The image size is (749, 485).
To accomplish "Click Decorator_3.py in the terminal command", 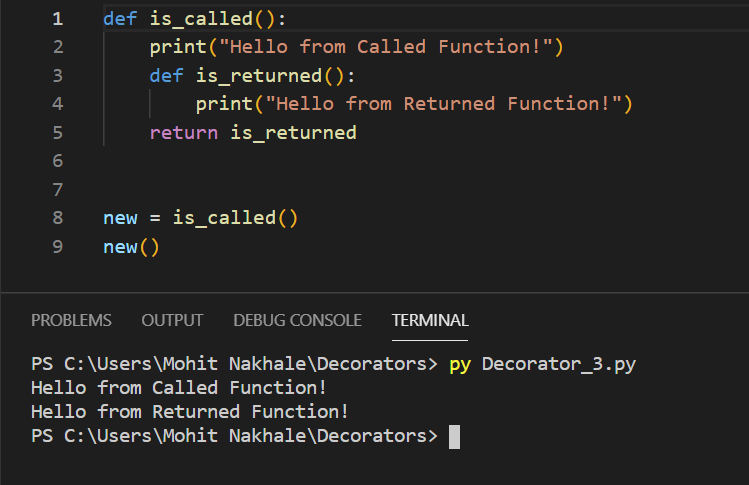I will coord(559,364).
